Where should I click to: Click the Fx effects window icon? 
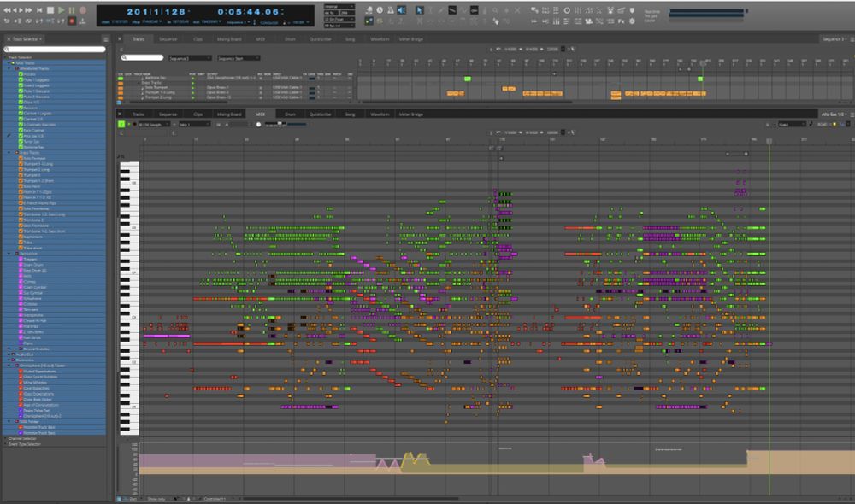(x=621, y=21)
